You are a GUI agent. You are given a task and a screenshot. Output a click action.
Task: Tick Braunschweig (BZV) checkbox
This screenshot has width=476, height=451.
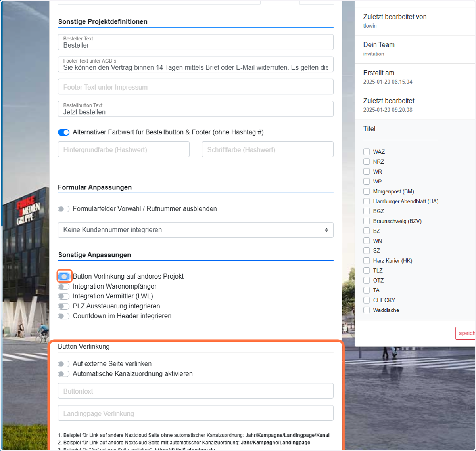pos(367,221)
